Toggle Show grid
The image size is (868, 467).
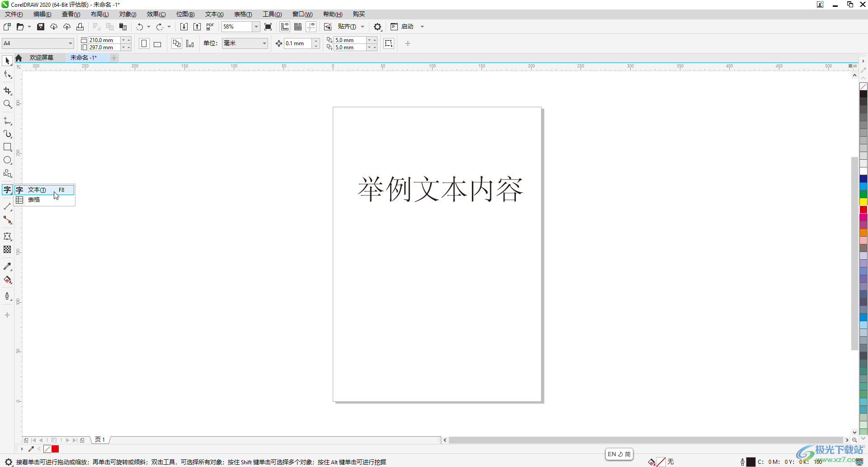298,27
